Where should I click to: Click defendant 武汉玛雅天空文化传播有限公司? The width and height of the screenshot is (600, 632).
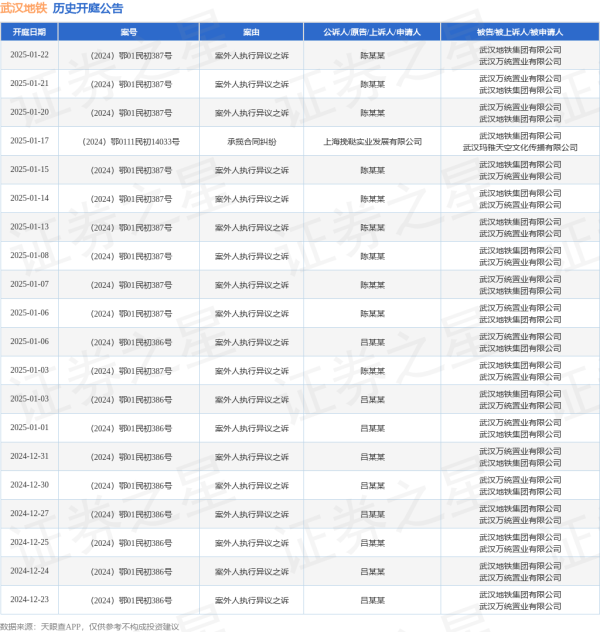[x=520, y=148]
